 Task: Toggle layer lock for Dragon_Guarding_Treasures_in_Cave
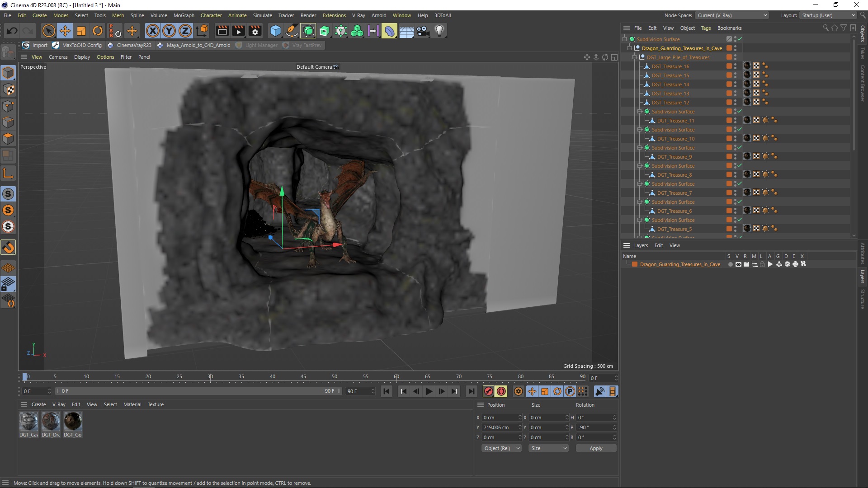coord(762,264)
